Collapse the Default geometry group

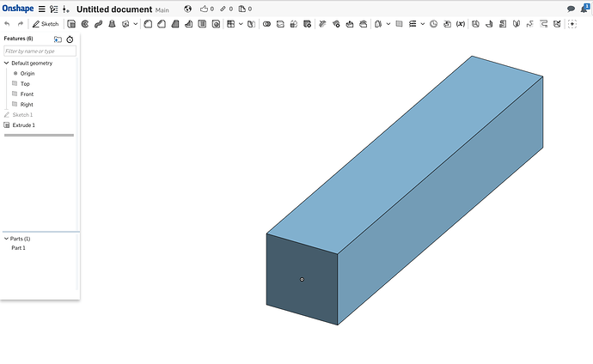click(x=6, y=63)
